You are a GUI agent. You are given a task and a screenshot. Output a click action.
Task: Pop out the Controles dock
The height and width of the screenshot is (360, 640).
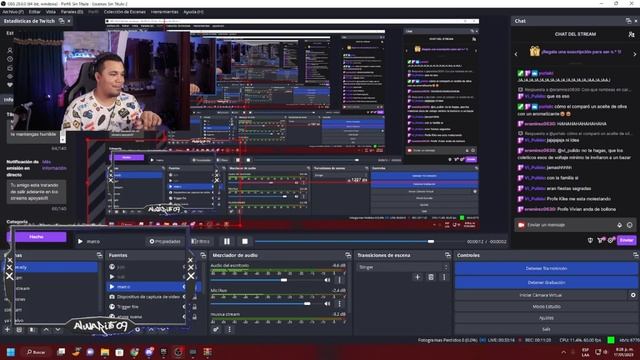click(x=636, y=255)
